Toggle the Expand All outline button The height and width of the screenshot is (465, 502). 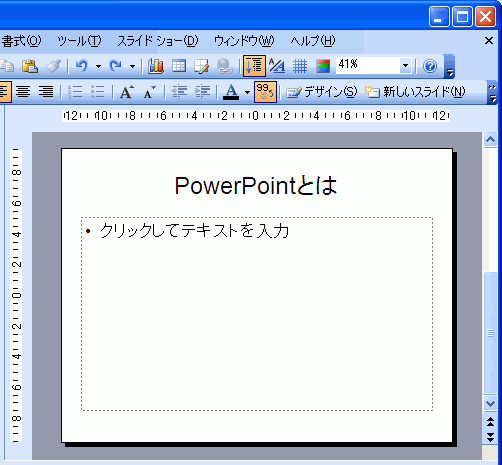[254, 66]
